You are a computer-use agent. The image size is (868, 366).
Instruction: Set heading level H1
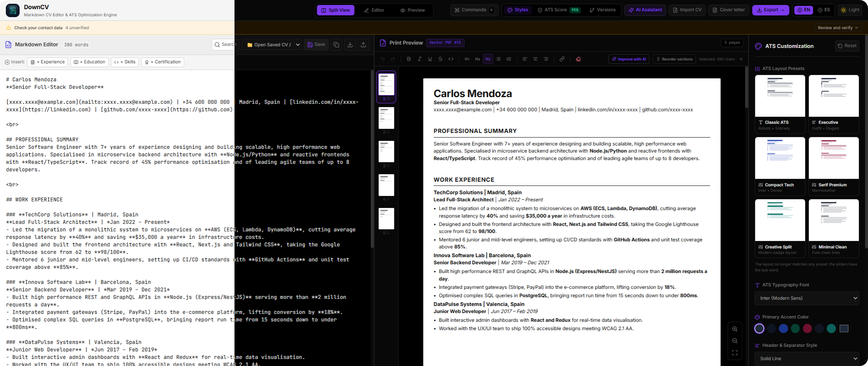[467, 59]
